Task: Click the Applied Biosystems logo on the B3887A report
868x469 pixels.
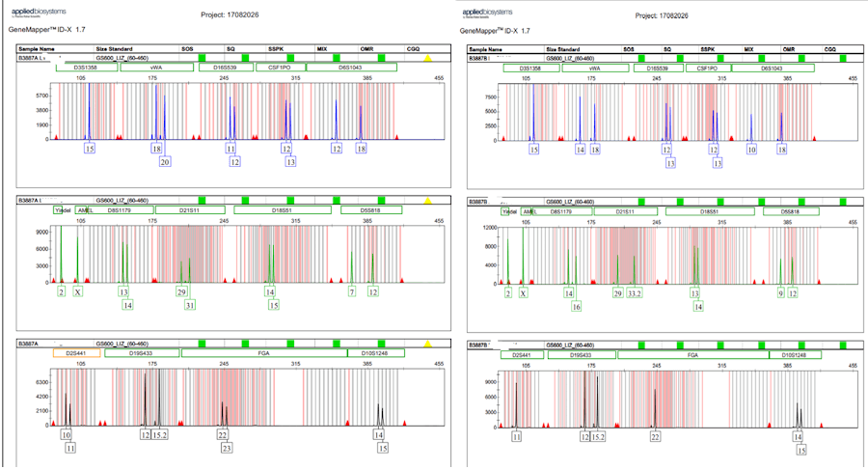Action: (39, 13)
